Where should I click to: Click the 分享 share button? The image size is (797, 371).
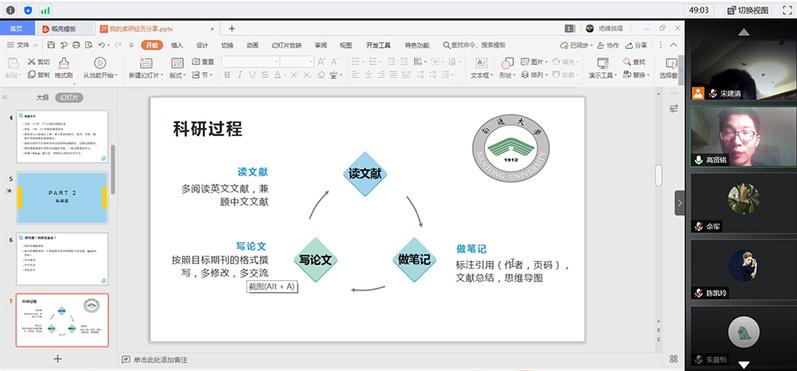point(636,45)
